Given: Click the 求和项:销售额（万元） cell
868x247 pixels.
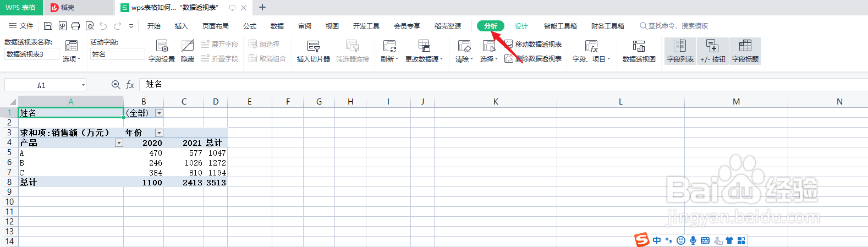Looking at the screenshot, I should click(71, 133).
